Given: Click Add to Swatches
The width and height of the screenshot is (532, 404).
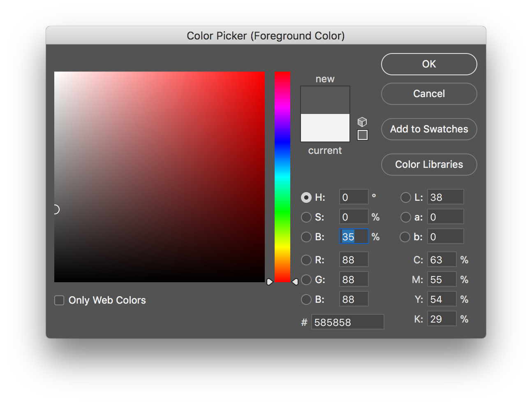Looking at the screenshot, I should point(429,129).
